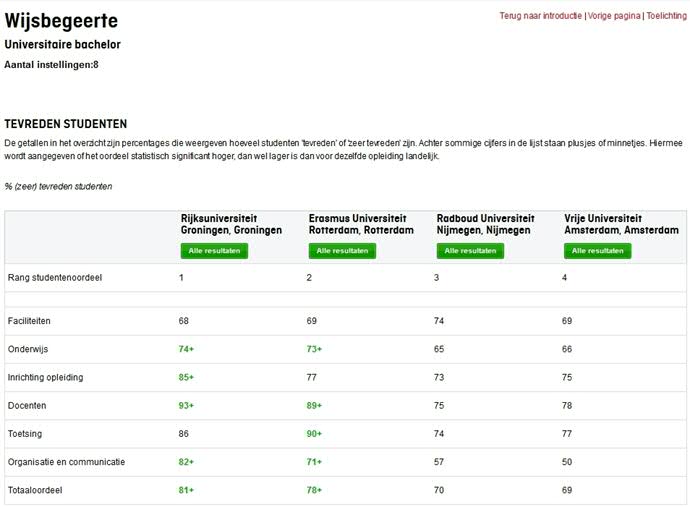Click the 'Universitaire bachelor' subtitle
This screenshot has height=507, width=690.
(62, 44)
